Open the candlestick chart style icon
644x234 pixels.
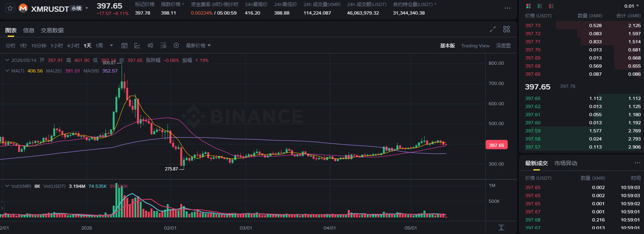[150, 46]
